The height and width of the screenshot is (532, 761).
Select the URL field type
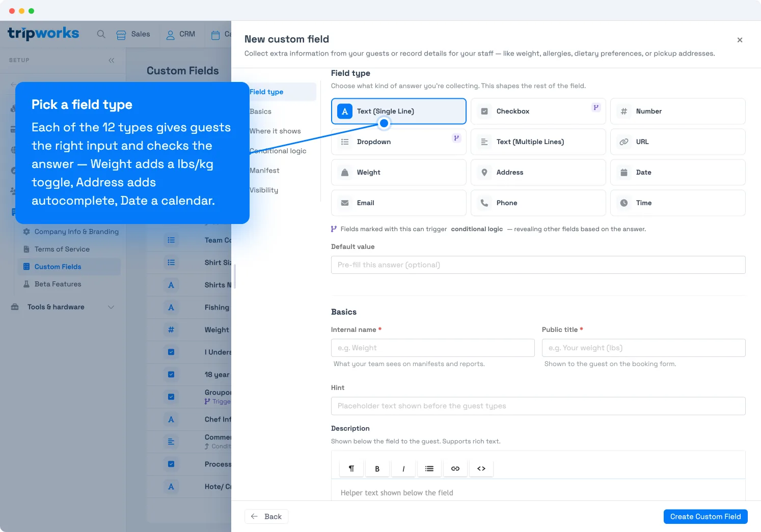677,142
